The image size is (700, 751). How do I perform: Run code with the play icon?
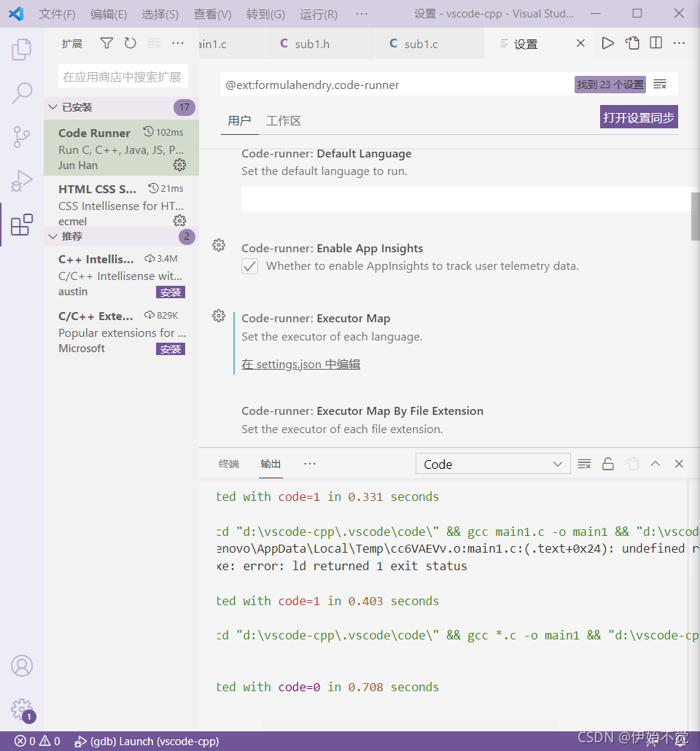pyautogui.click(x=607, y=43)
